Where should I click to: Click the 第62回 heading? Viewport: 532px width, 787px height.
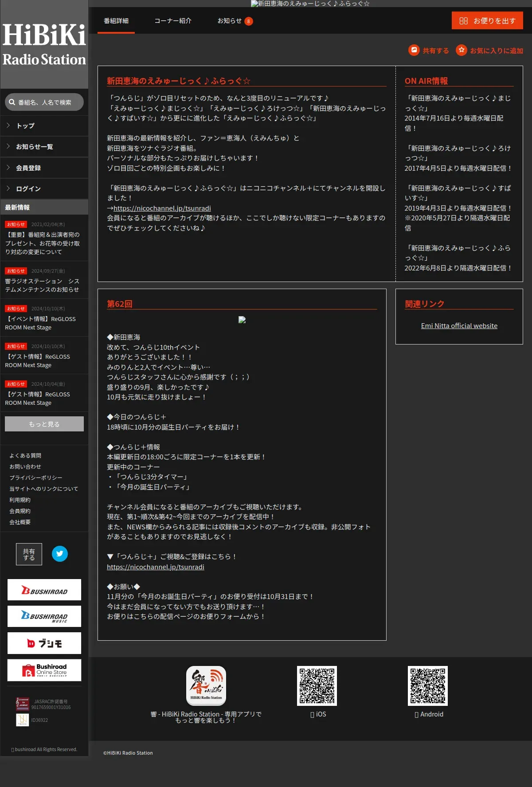120,304
